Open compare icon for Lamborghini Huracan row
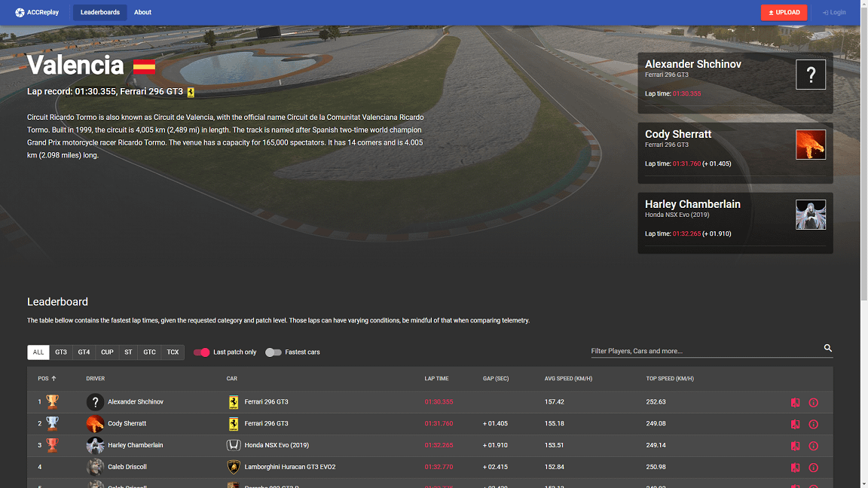 point(796,468)
